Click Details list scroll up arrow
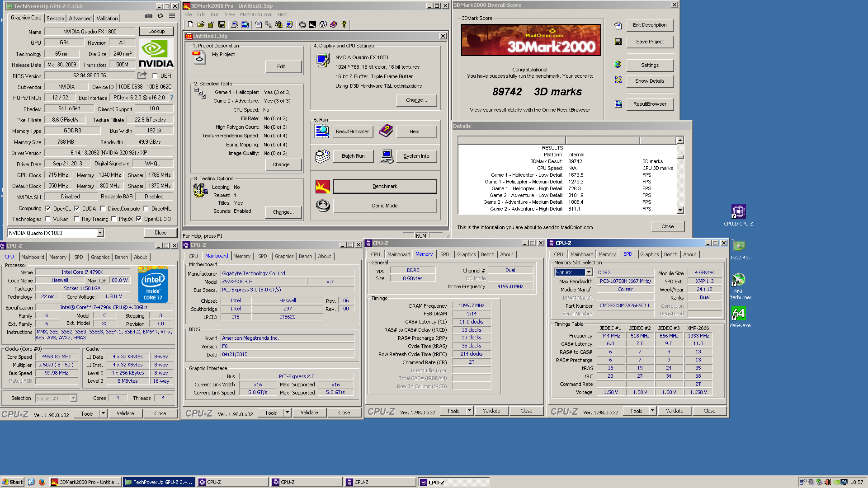868x488 pixels. (x=680, y=140)
